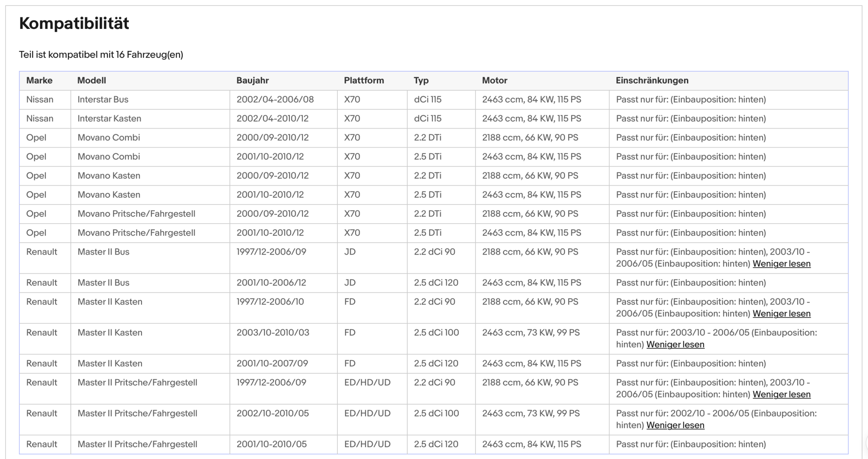
Task: Click 'Movano Pritsche/Fahrgestell' in the 2.5 DTi row
Action: coord(136,233)
